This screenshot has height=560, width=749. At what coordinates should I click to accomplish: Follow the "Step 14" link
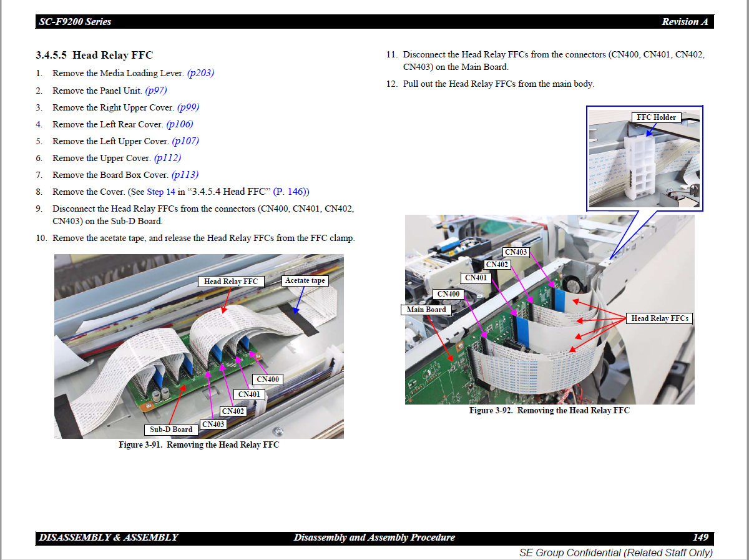point(161,192)
